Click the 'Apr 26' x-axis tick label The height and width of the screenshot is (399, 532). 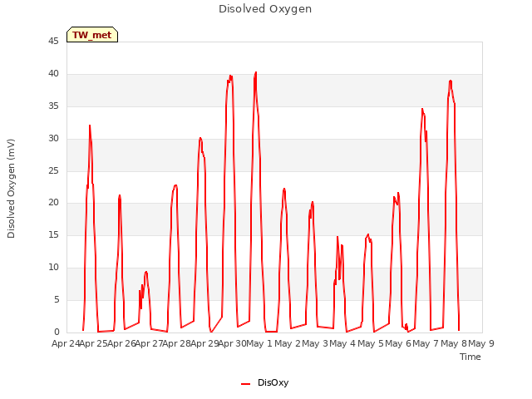(x=121, y=343)
